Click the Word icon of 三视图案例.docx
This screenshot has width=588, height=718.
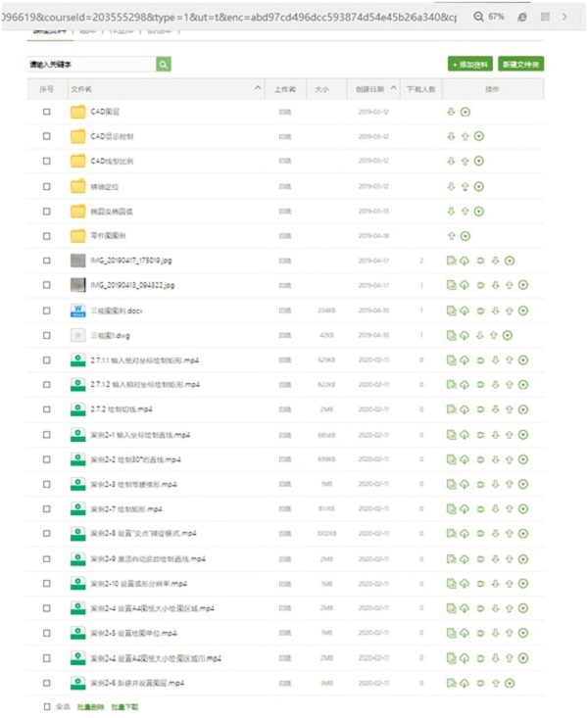pos(78,310)
